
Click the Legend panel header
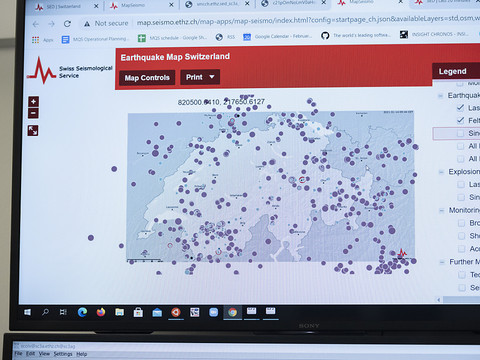pyautogui.click(x=456, y=71)
